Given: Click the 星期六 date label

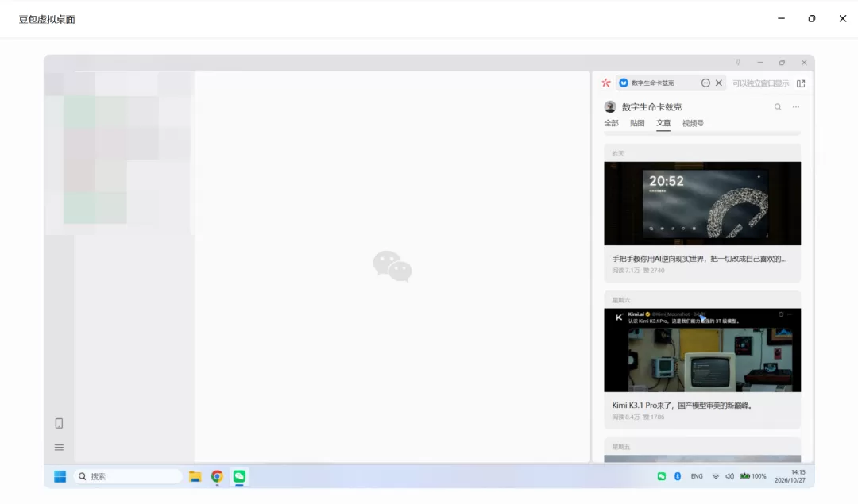Looking at the screenshot, I should tap(621, 300).
